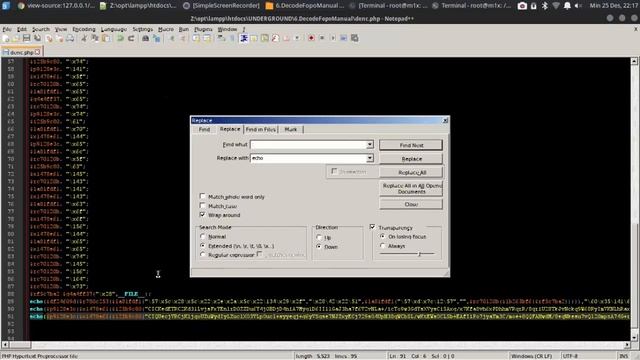Click the red Record Macro icon
Image resolution: width=640 pixels, height=360 pixels.
[311, 38]
